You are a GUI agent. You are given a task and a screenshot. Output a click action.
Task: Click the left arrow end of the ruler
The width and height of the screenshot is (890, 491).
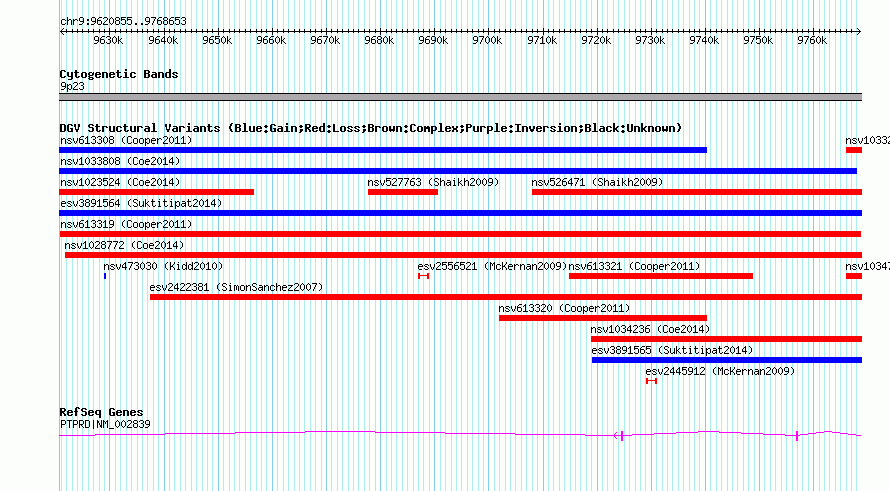pos(62,32)
